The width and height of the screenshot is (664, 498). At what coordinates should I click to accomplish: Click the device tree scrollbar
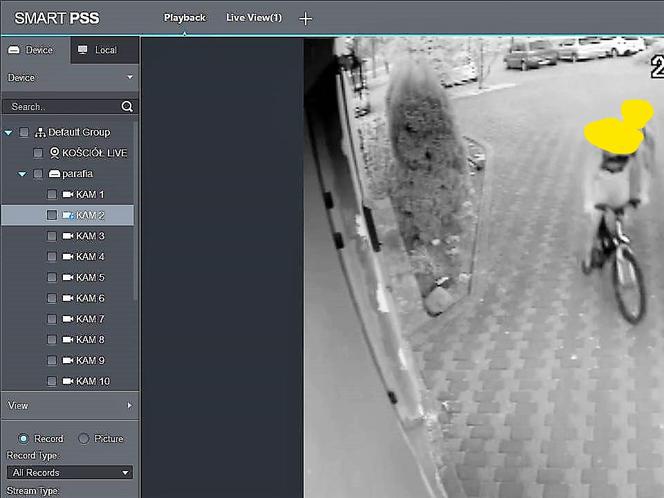tap(136, 212)
